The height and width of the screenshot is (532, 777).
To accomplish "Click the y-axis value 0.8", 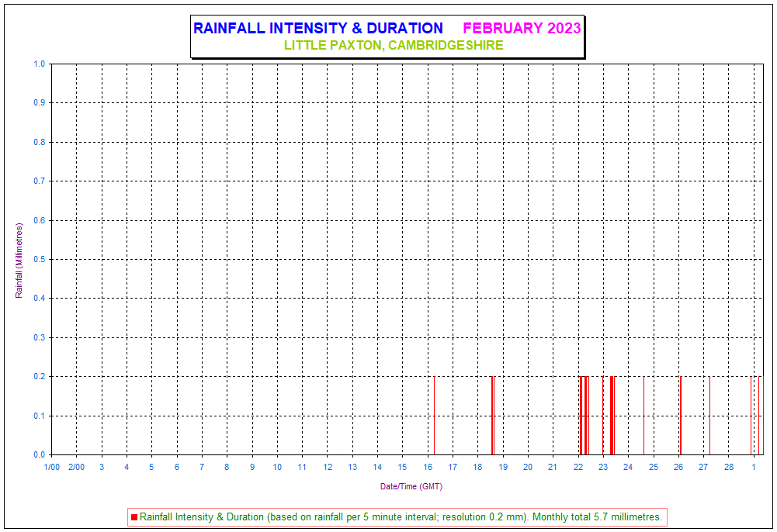I will coord(39,142).
